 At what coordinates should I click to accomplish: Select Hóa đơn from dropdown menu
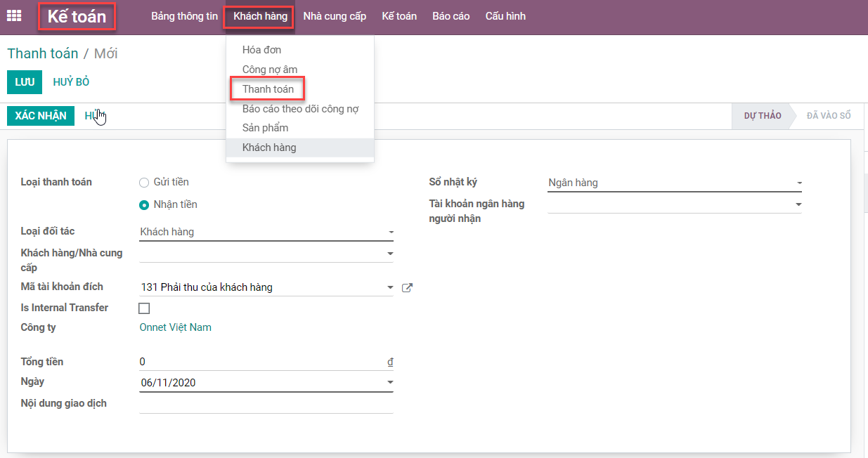pyautogui.click(x=261, y=50)
